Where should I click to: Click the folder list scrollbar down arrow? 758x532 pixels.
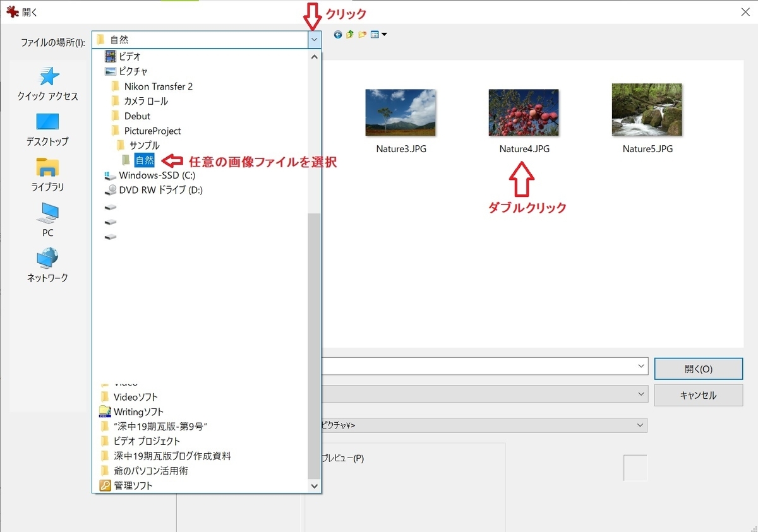pyautogui.click(x=314, y=485)
